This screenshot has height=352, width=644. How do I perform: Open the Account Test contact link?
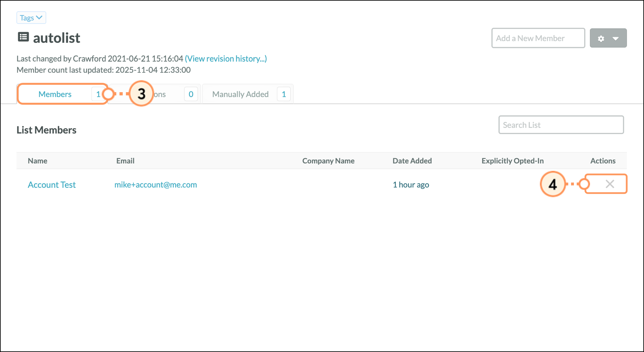pos(52,185)
